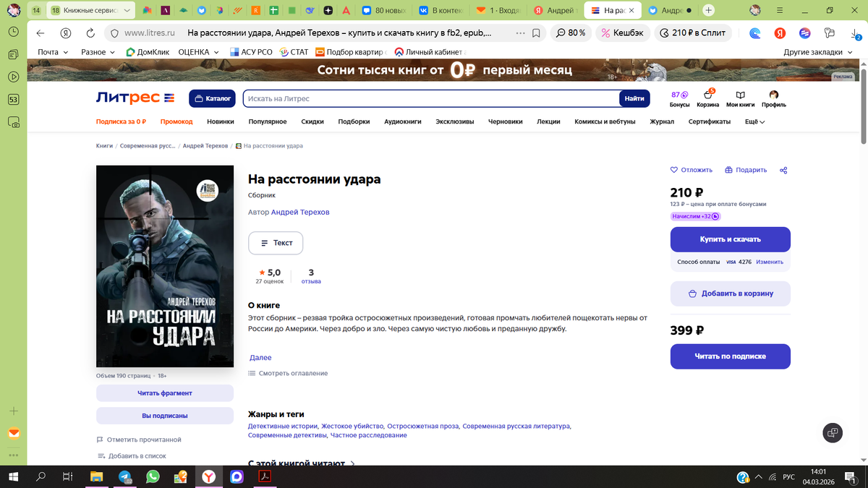The width and height of the screenshot is (868, 488).
Task: Reload the page with the refresh icon
Action: (x=90, y=33)
